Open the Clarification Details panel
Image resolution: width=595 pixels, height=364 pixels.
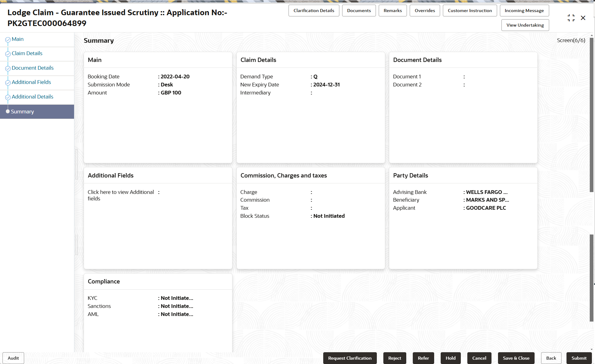(314, 11)
